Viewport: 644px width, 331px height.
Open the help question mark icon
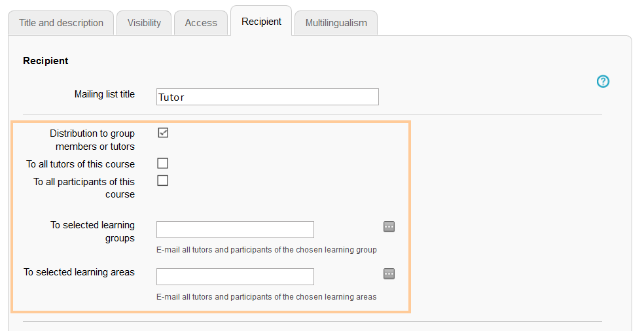(603, 82)
